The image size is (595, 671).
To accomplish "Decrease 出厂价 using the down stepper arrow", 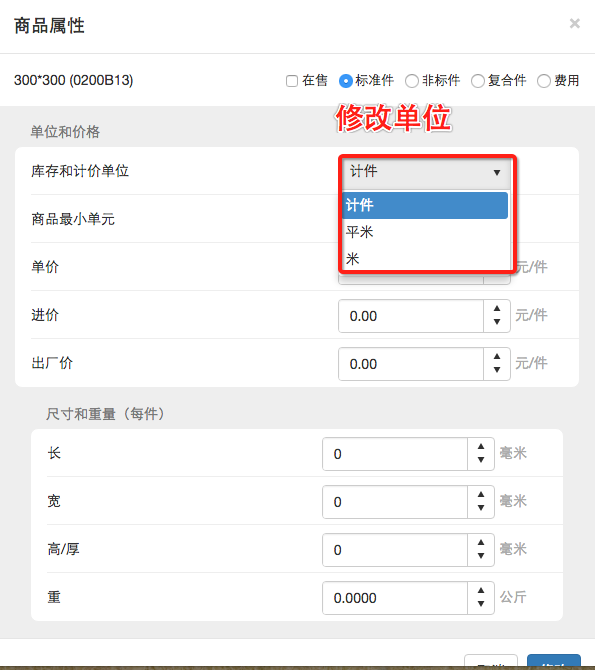I will (x=497, y=370).
